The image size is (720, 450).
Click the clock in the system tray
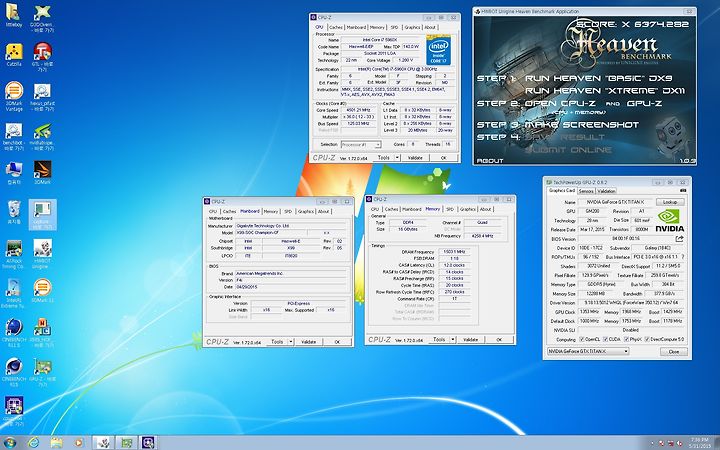click(x=700, y=443)
